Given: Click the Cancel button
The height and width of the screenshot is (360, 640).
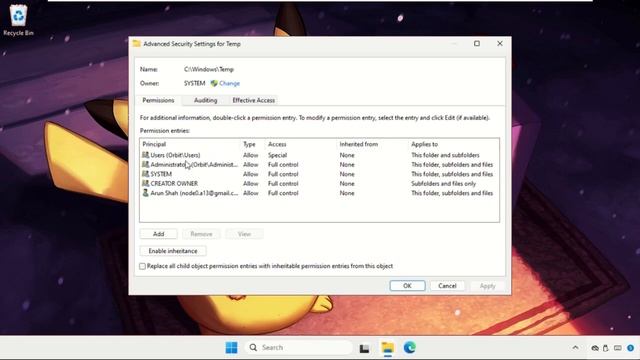Looking at the screenshot, I should click(447, 286).
